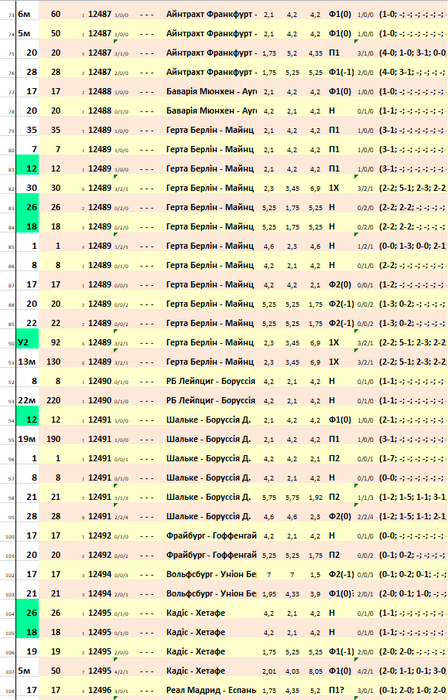This screenshot has width=448, height=700.
Task: Select 'Реал Мадрид - Еспань' match cell
Action: [211, 691]
